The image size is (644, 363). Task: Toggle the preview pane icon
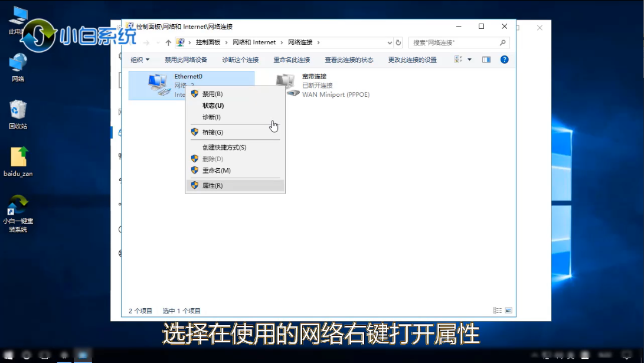(486, 60)
